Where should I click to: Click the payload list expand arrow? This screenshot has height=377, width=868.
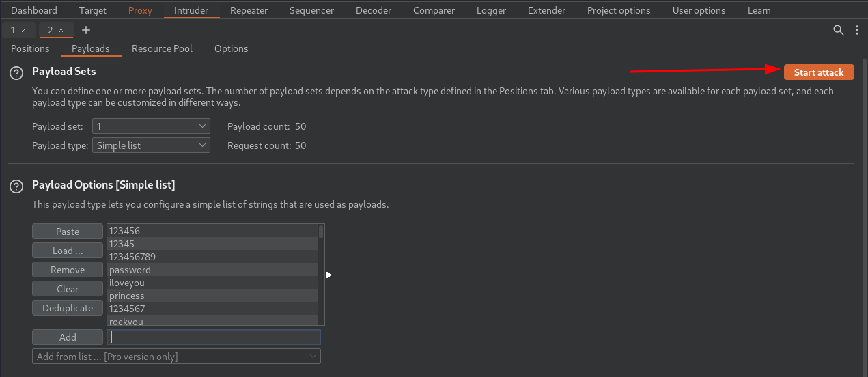pyautogui.click(x=329, y=275)
